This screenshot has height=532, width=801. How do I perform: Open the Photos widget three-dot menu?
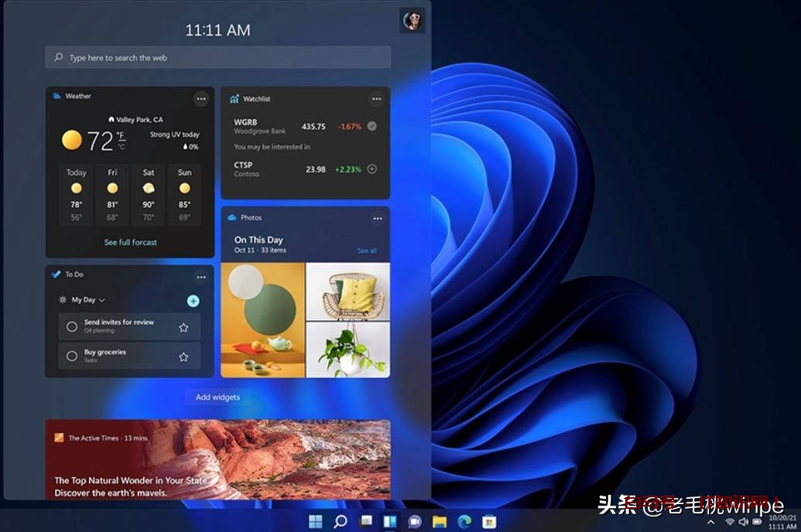(378, 219)
